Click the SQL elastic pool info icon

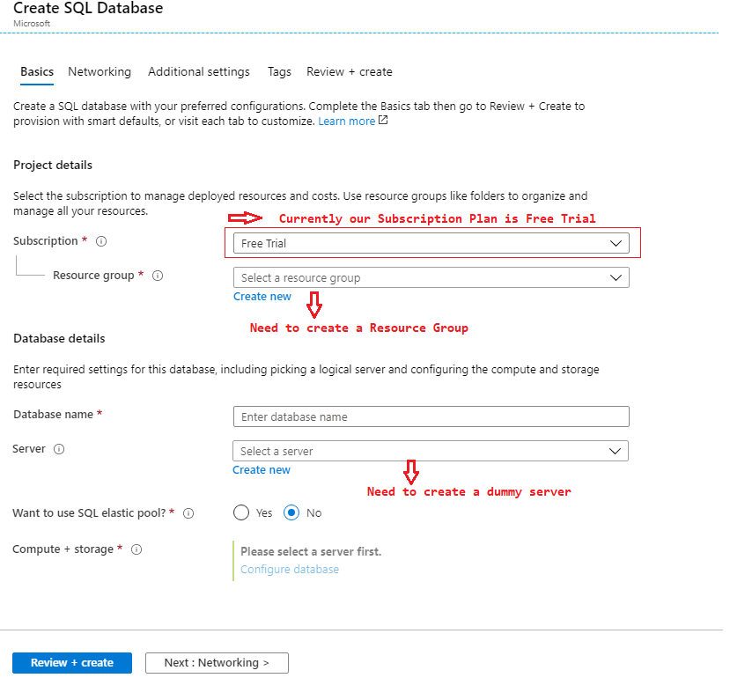(x=188, y=512)
